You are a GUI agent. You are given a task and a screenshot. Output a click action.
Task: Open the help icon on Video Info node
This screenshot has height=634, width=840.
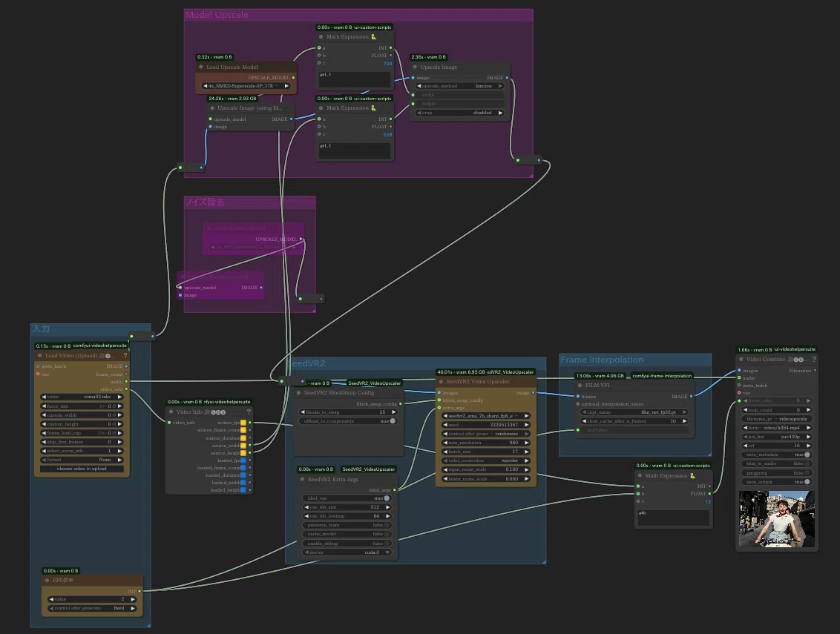click(249, 412)
